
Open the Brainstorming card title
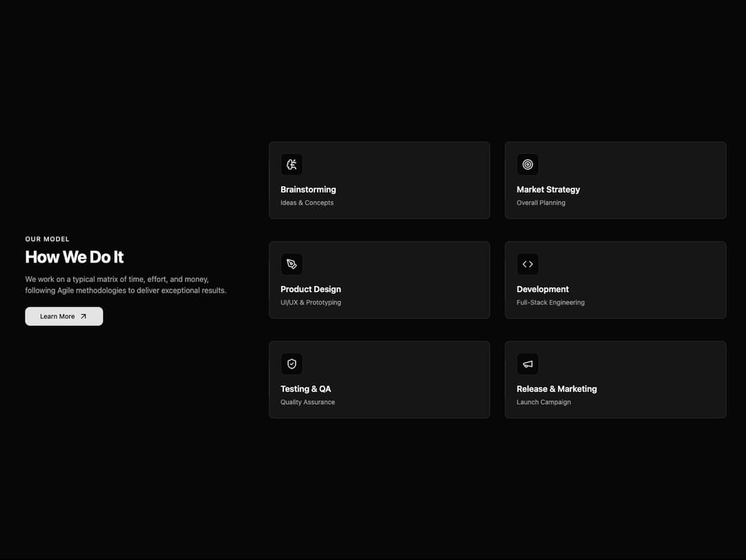point(308,189)
